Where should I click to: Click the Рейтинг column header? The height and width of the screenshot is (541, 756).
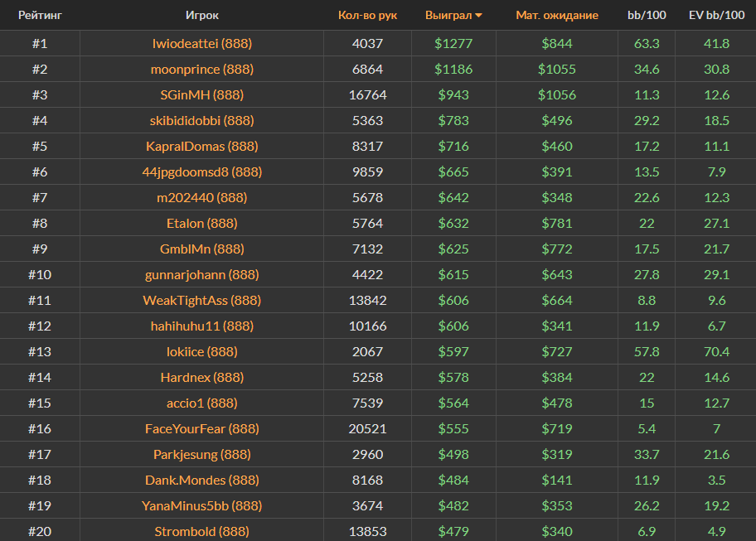pyautogui.click(x=40, y=16)
